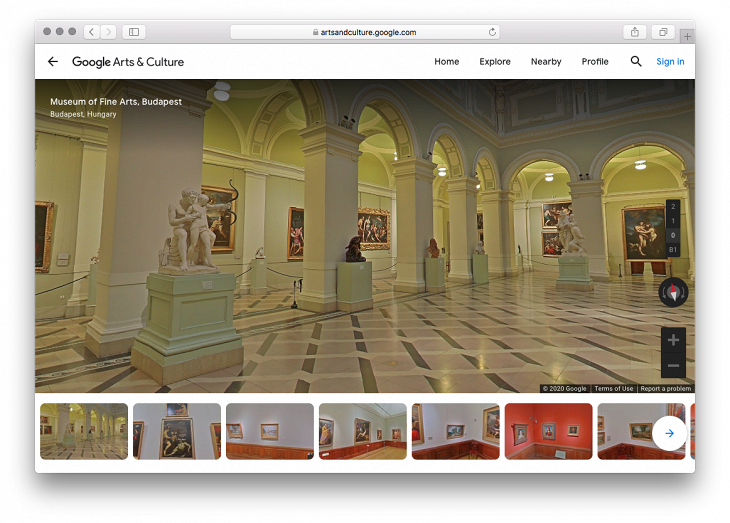730x523 pixels.
Task: Switch to floor 2 in level selector
Action: pos(673,207)
